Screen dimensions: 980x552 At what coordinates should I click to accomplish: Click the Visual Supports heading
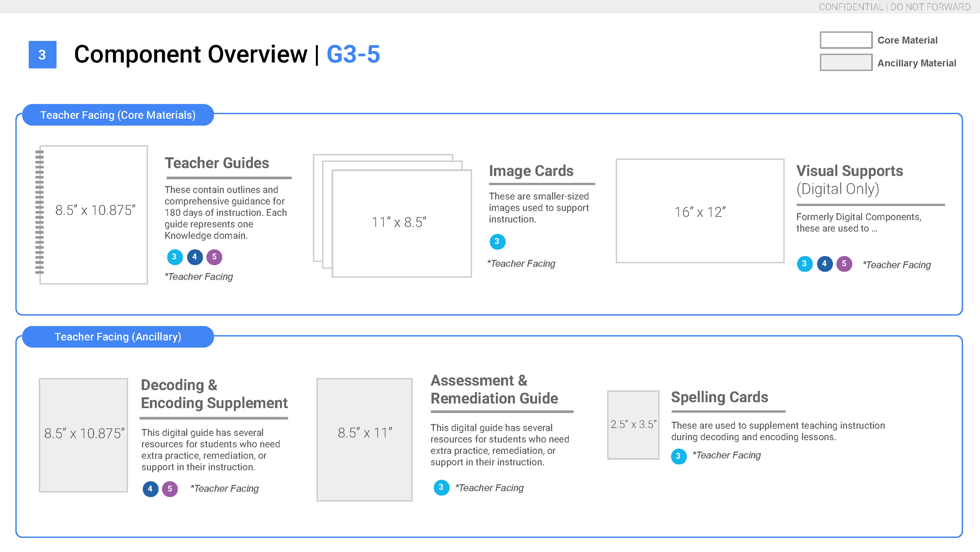click(x=850, y=171)
